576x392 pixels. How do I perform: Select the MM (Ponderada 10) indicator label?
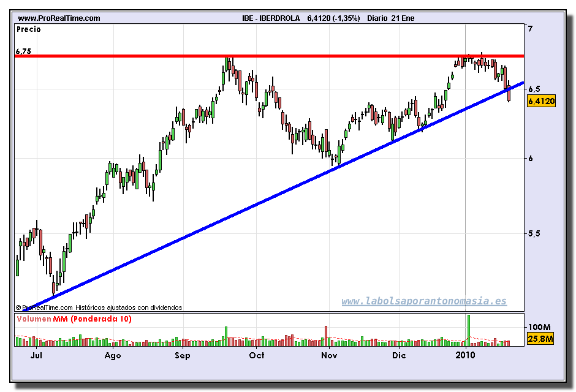(92, 319)
